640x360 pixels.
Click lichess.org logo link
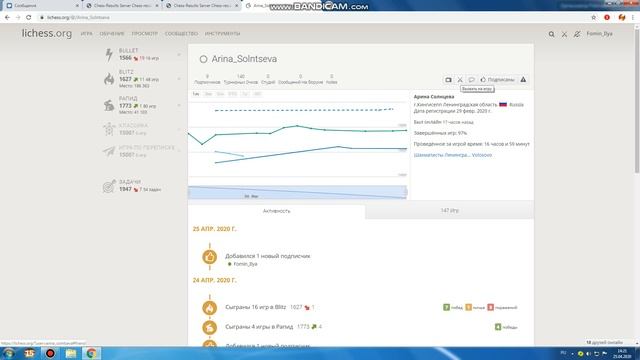pyautogui.click(x=47, y=33)
